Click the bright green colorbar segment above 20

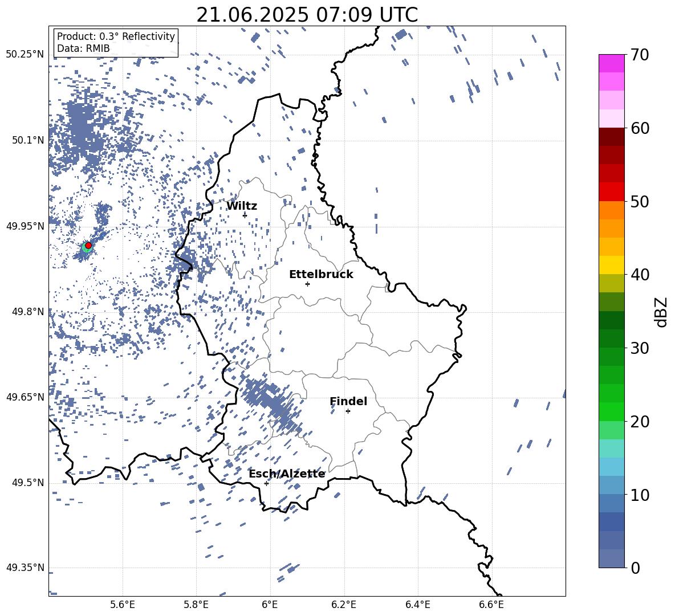click(612, 411)
